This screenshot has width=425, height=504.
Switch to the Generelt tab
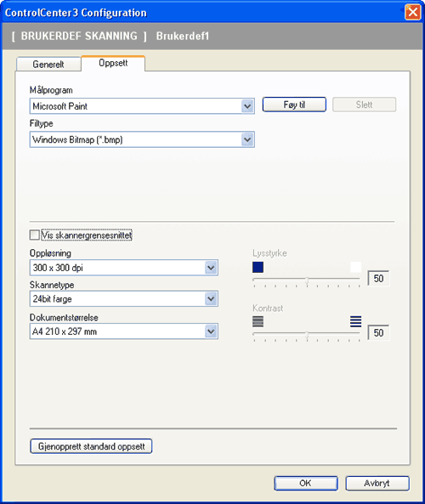tap(48, 65)
